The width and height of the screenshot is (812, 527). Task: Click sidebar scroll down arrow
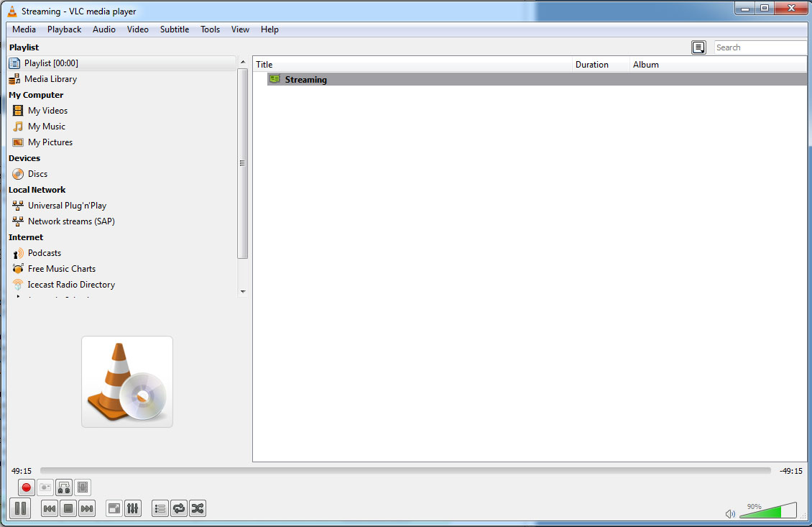coord(242,292)
